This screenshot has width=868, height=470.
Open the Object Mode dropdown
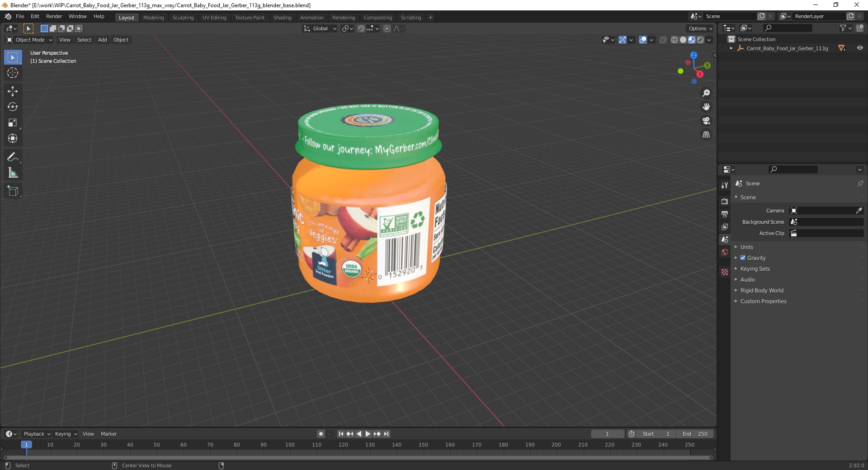point(30,40)
